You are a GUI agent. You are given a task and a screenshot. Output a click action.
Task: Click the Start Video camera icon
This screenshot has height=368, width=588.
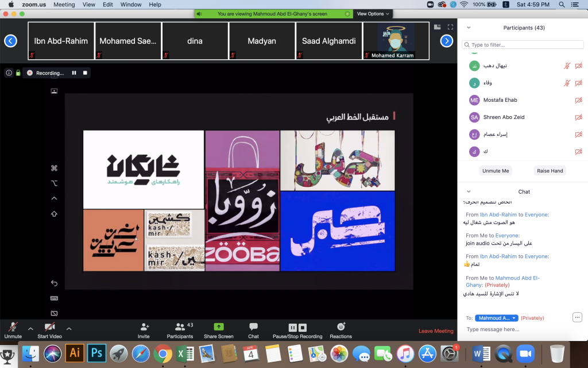(49, 327)
